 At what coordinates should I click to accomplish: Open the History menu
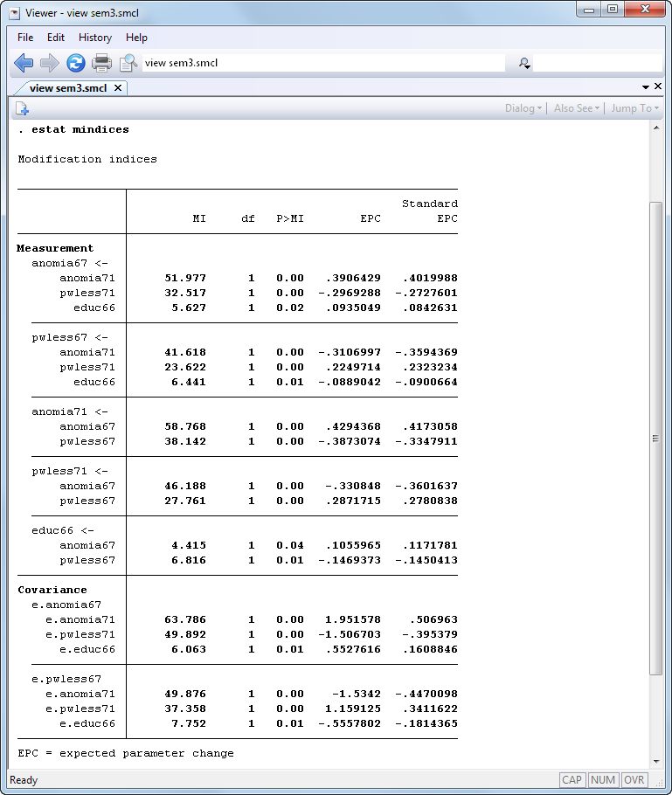[x=95, y=38]
